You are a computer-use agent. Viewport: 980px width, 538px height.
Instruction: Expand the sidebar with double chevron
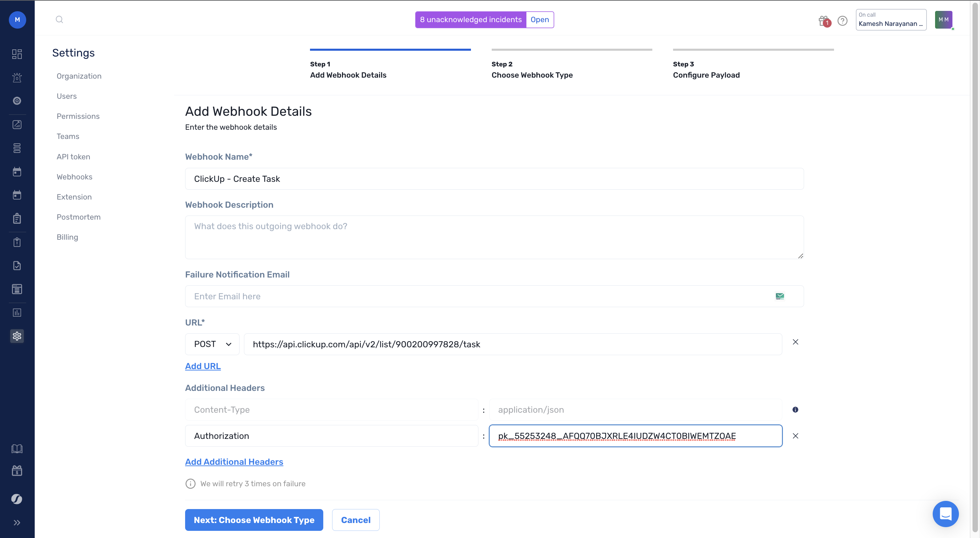pyautogui.click(x=17, y=522)
